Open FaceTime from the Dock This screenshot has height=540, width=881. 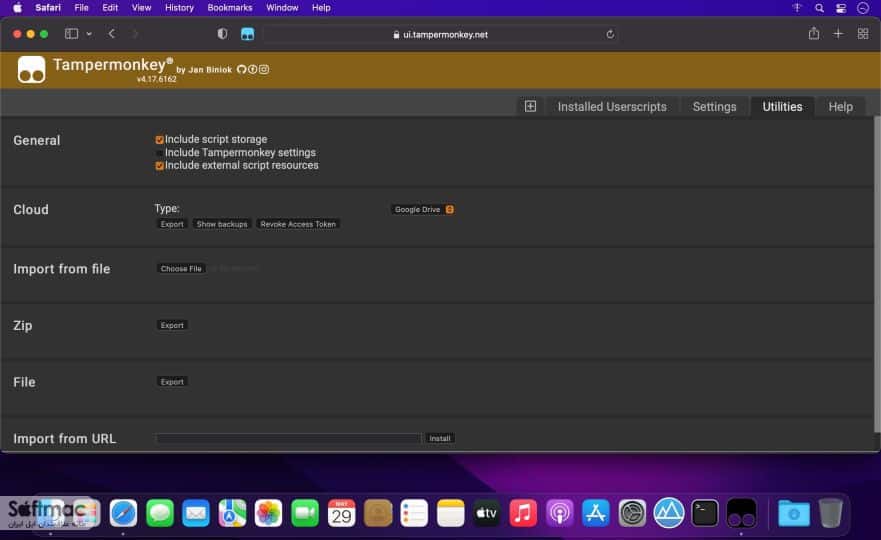tap(305, 512)
